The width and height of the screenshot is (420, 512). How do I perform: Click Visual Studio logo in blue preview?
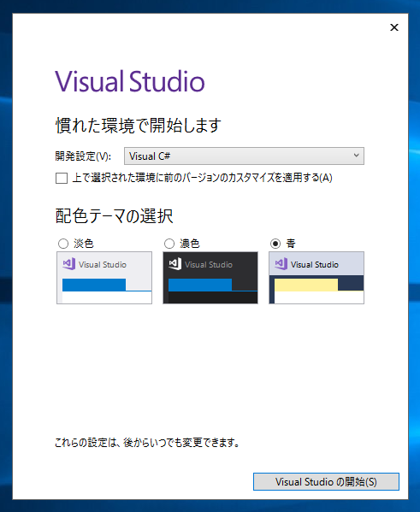click(281, 264)
